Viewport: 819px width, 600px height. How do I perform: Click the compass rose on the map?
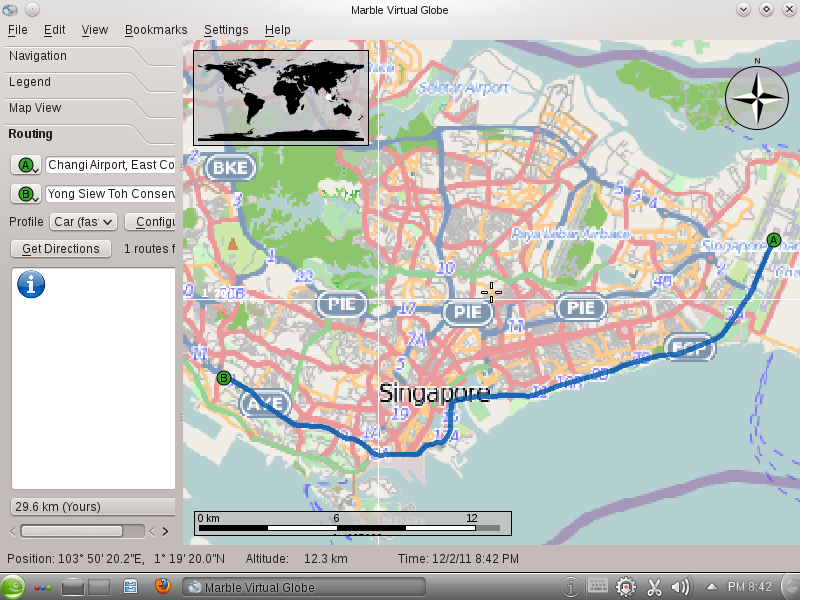[757, 98]
